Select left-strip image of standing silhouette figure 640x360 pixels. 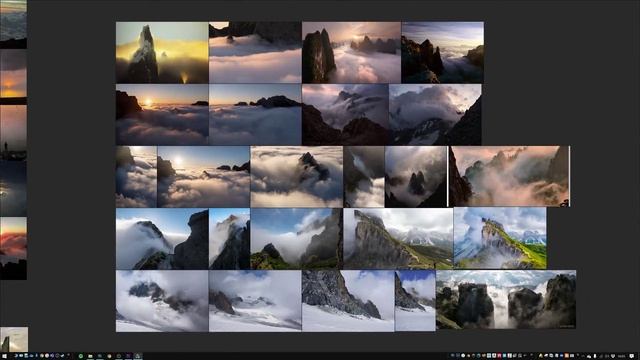(x=13, y=133)
